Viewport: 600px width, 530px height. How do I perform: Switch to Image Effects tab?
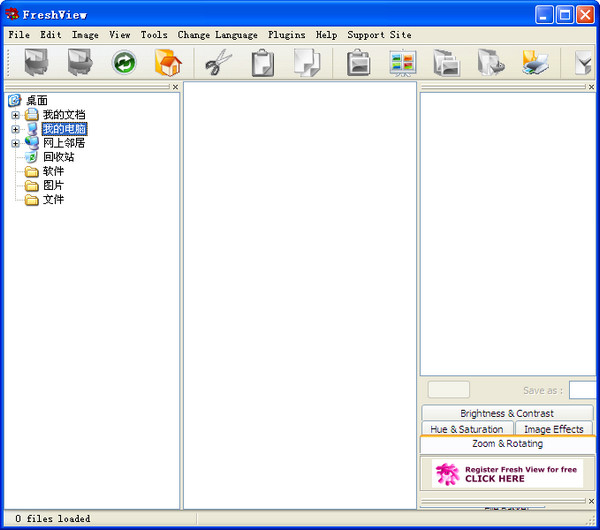click(554, 429)
